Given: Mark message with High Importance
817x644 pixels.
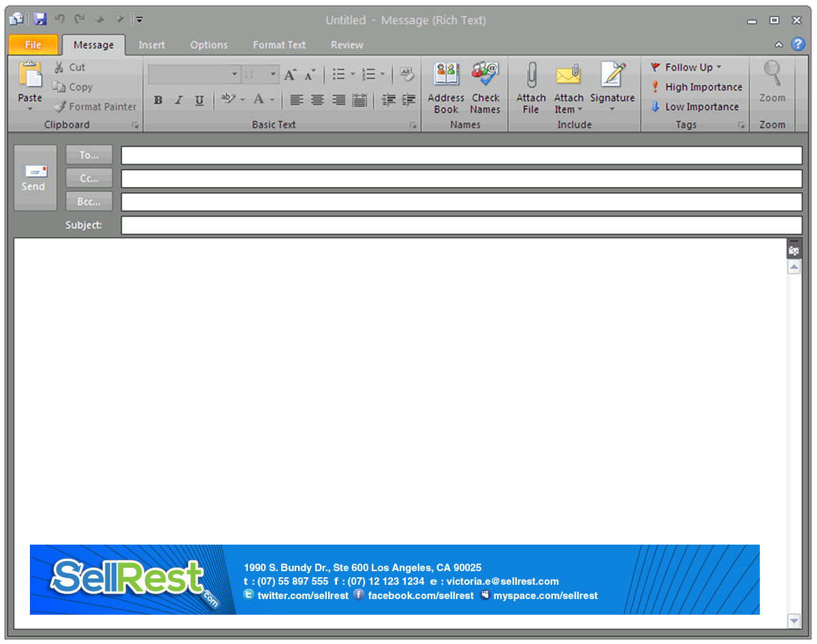Looking at the screenshot, I should [696, 87].
